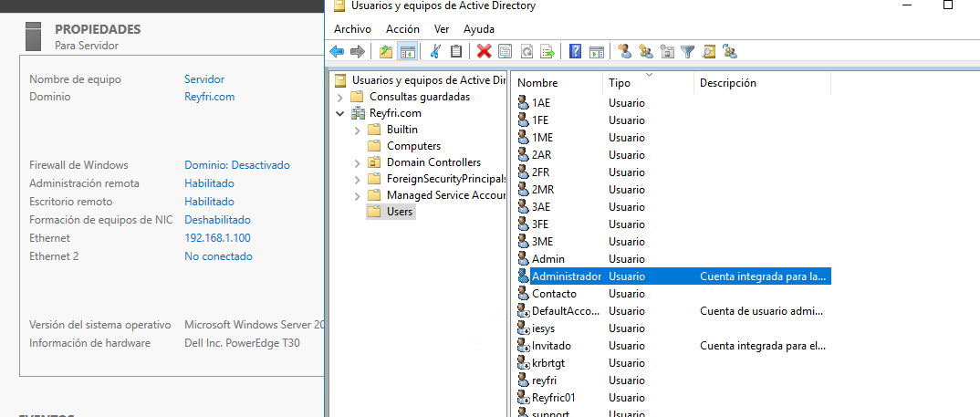
Task: Toggle Show/Hide console tree toolbar icon
Action: pos(408,52)
